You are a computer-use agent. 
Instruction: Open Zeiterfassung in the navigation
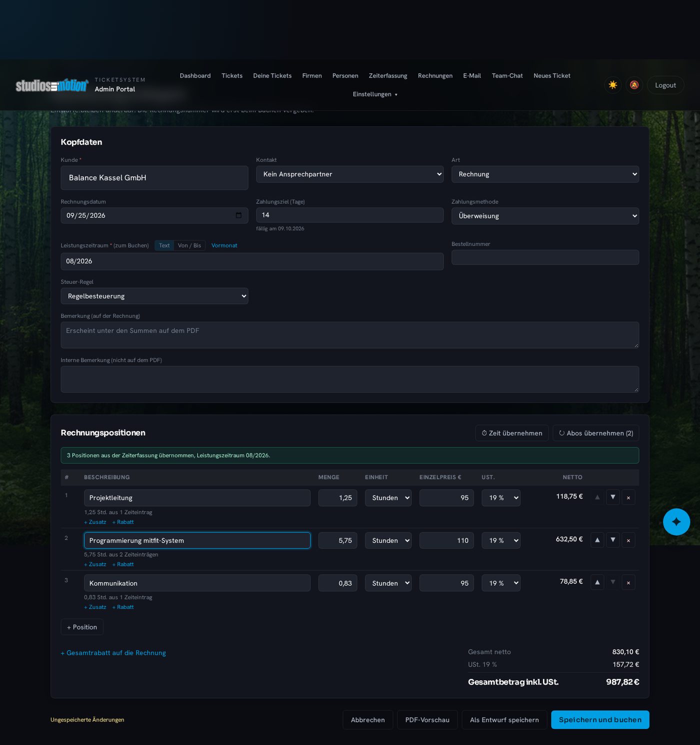pyautogui.click(x=388, y=76)
